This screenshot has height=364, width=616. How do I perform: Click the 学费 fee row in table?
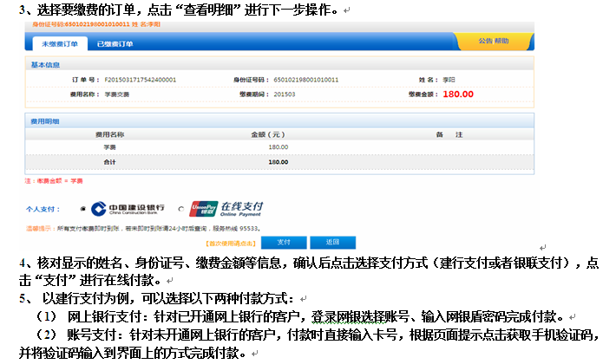[x=109, y=147]
